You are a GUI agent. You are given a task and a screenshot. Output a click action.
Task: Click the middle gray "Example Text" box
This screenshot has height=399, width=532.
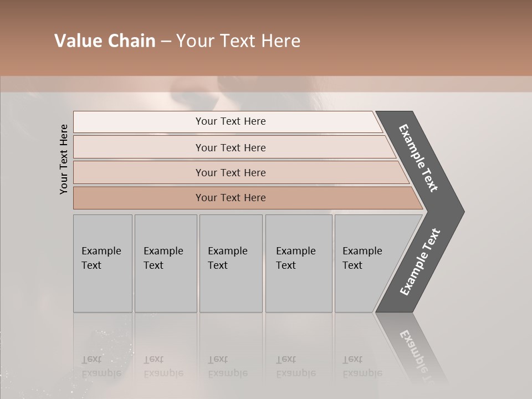(231, 263)
